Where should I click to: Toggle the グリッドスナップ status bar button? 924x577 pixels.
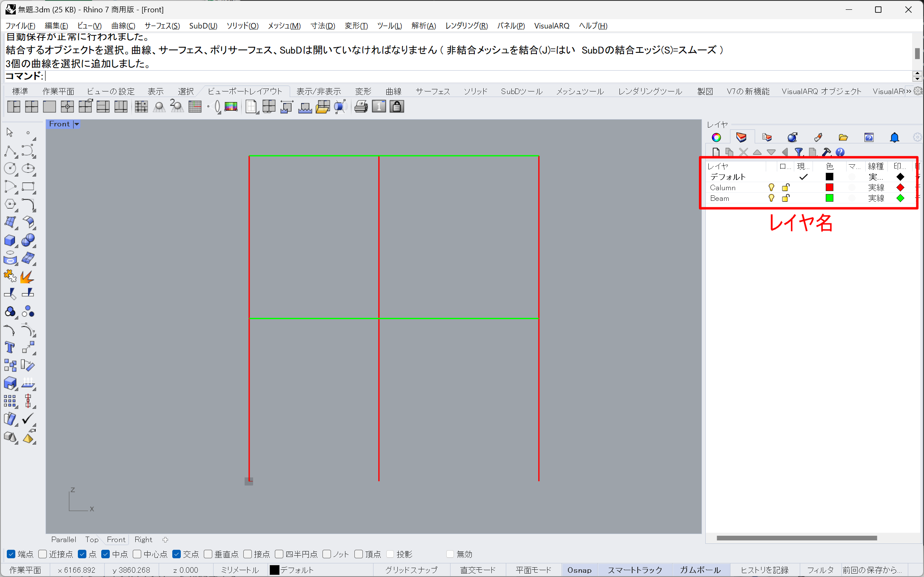[x=411, y=570]
